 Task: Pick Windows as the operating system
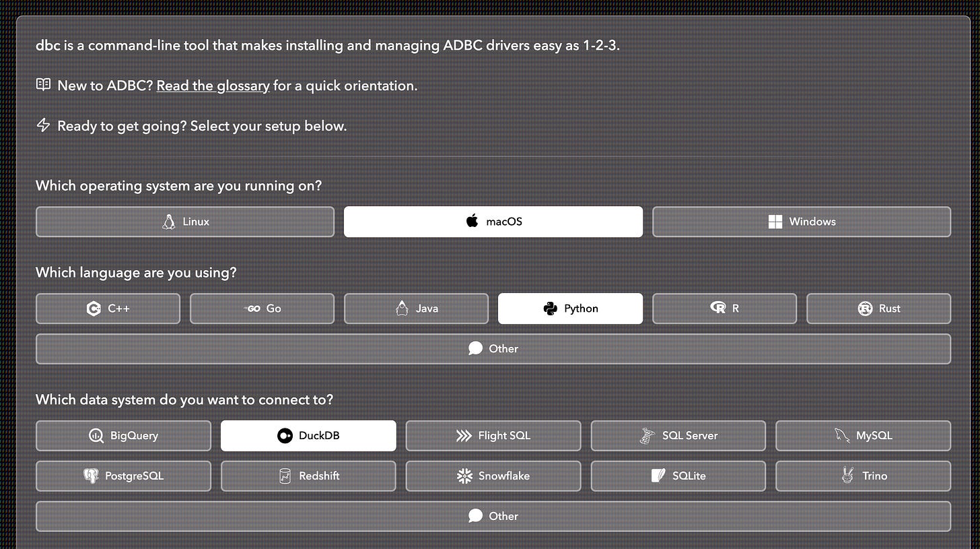click(x=802, y=222)
